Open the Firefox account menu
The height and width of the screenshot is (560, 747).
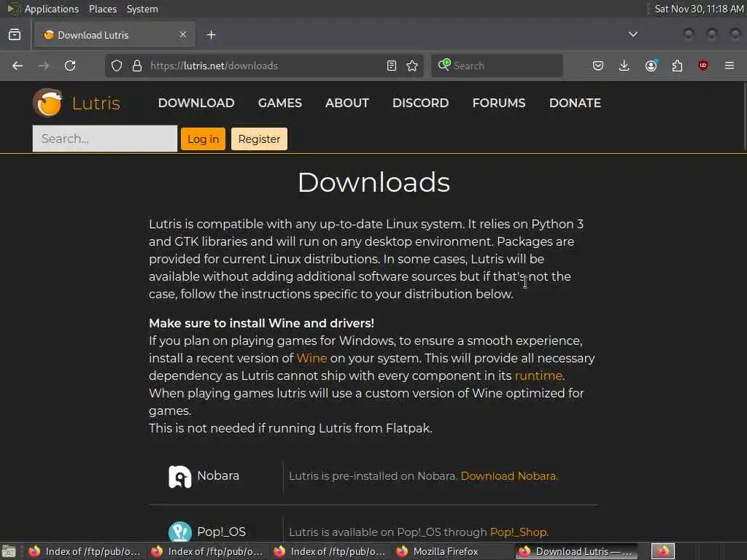pyautogui.click(x=651, y=66)
